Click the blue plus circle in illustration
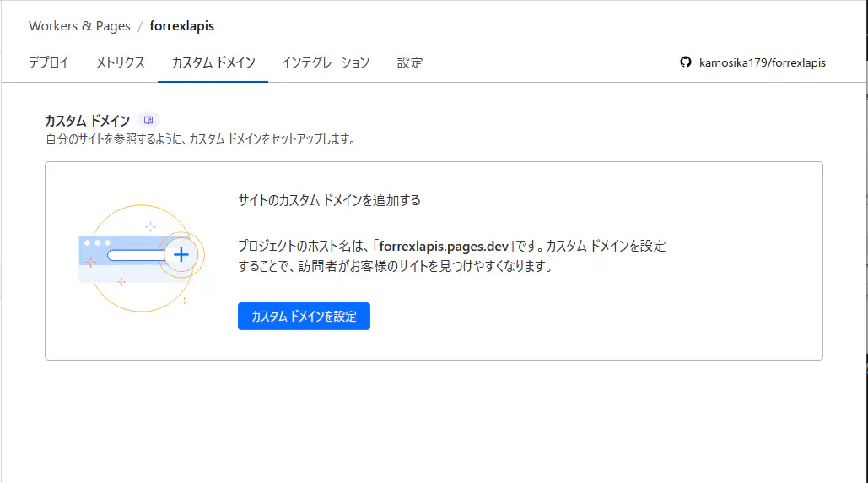The height and width of the screenshot is (483, 868). coord(181,254)
